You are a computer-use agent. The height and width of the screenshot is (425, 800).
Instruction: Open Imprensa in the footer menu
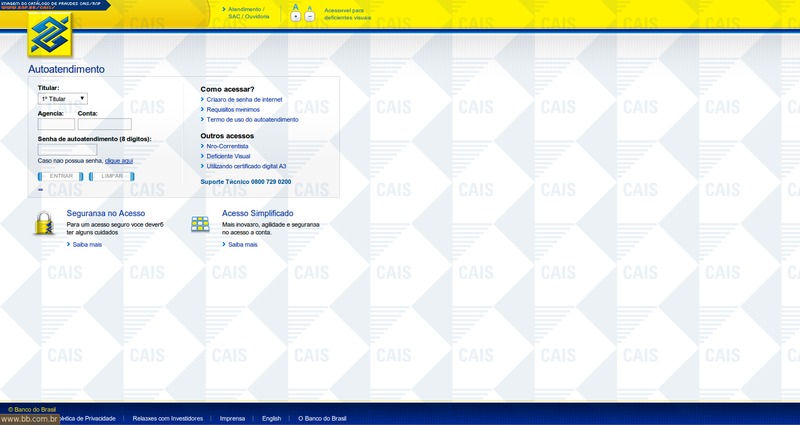[x=232, y=418]
